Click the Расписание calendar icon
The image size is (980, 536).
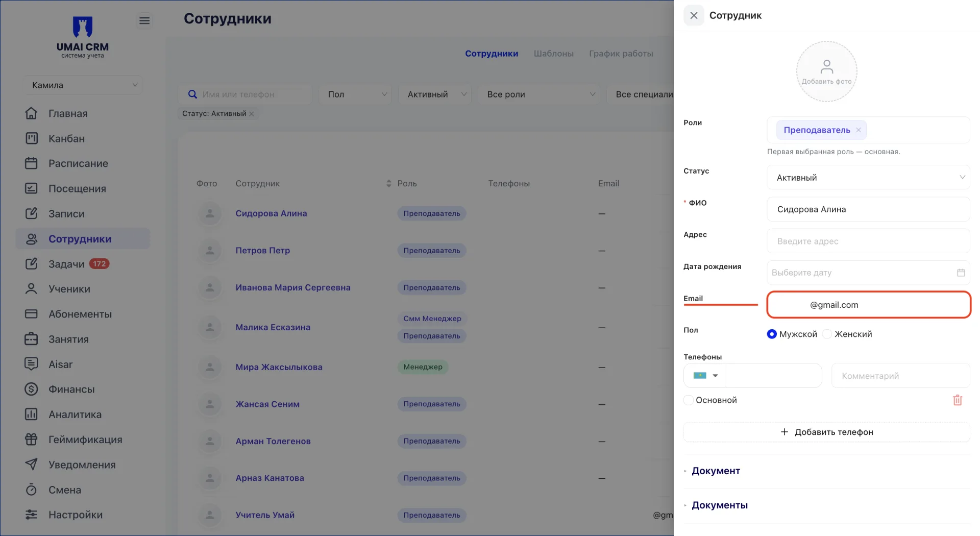click(31, 163)
